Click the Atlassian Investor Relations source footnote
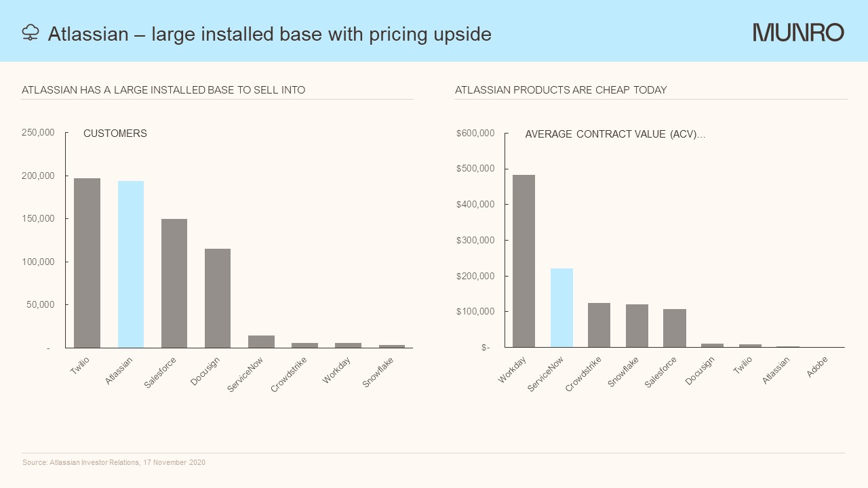 pyautogui.click(x=114, y=462)
